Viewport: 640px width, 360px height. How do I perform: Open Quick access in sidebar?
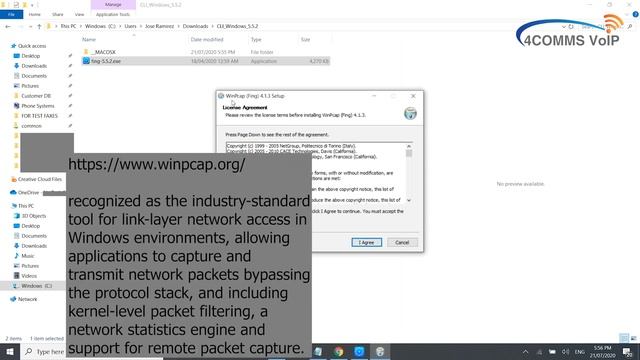point(32,46)
